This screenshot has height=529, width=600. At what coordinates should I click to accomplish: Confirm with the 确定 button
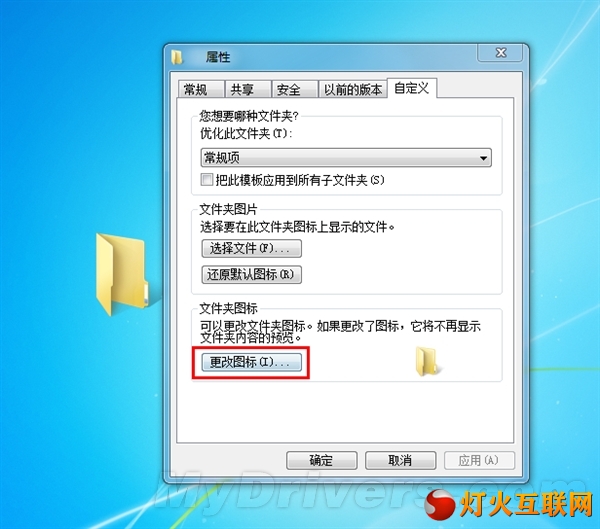click(x=321, y=460)
